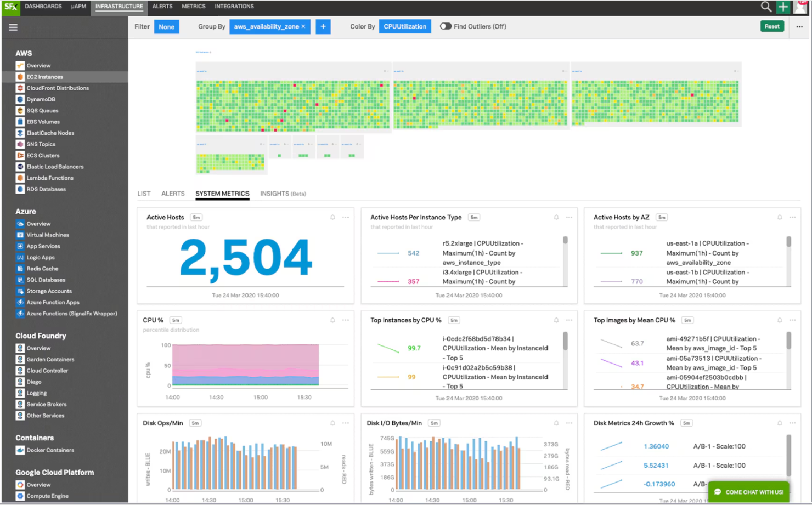Open Azure Function Apps in sidebar
This screenshot has height=505, width=812.
coord(53,302)
